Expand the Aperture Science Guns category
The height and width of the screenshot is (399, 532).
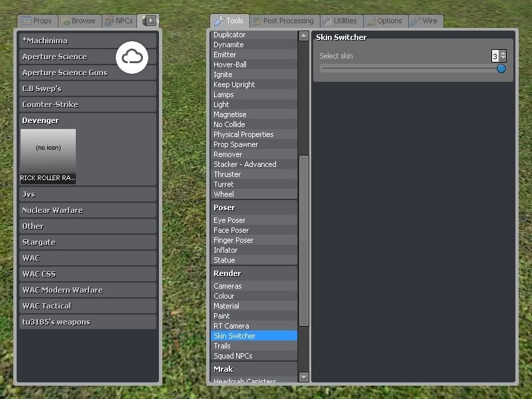coord(88,72)
